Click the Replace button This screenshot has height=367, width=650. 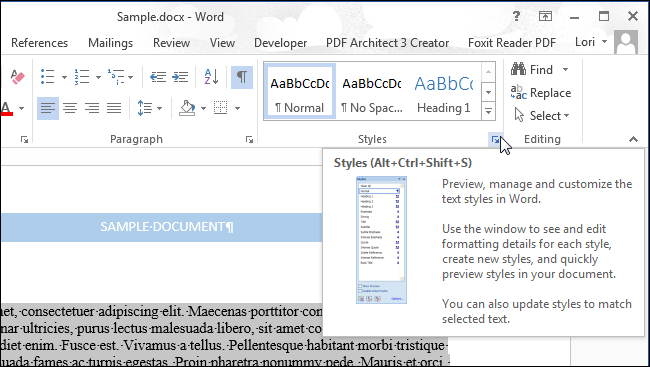tap(541, 93)
